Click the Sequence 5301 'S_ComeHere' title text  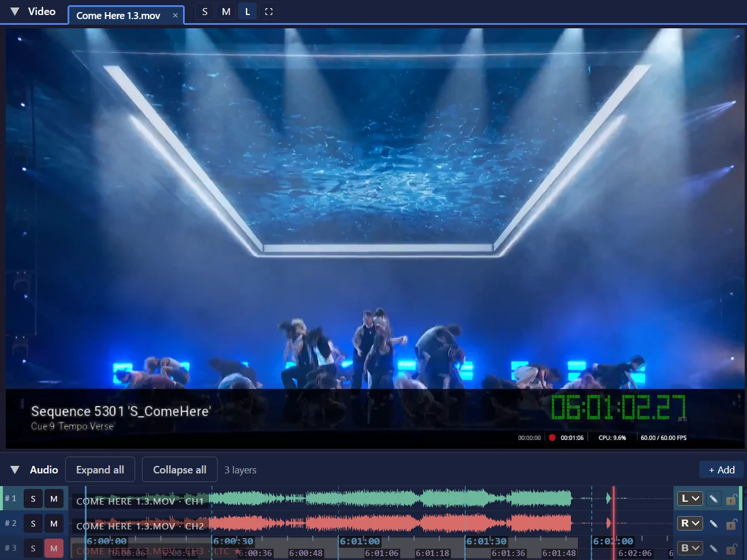[x=121, y=411]
